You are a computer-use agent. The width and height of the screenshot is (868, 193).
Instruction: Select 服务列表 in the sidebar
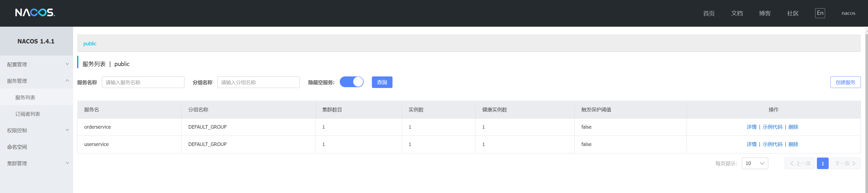point(25,97)
